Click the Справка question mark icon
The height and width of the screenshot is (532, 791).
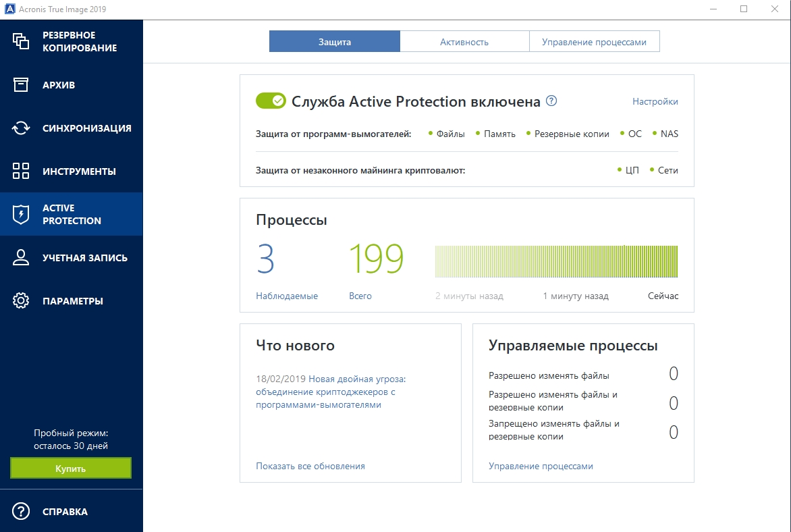tap(21, 511)
